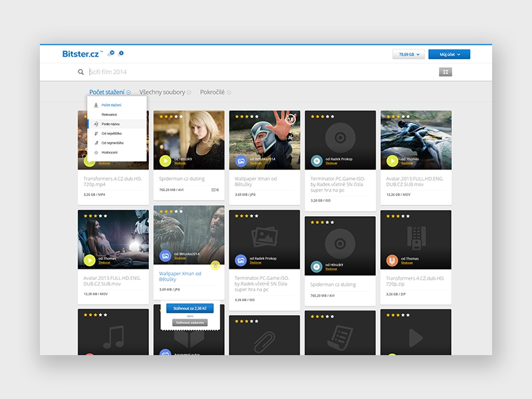Viewport: 532px width, 399px height.
Task: Click the Bitster.cz logo
Action: pyautogui.click(x=80, y=54)
